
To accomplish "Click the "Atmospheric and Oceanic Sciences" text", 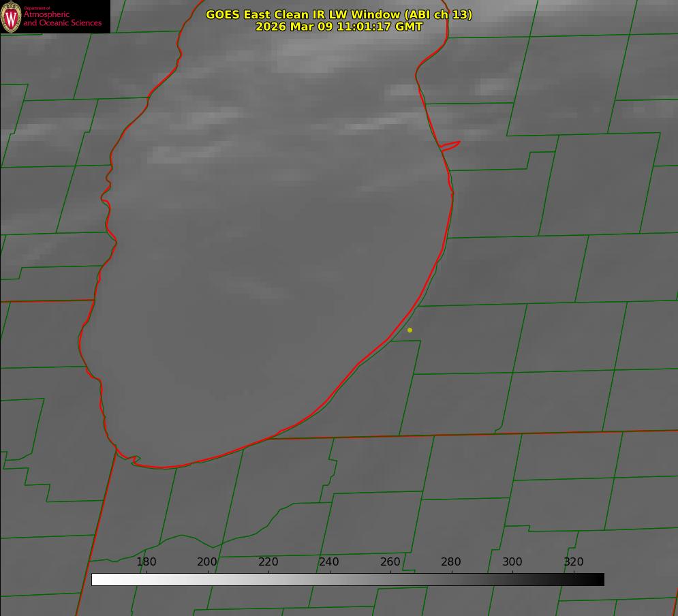I will [x=62, y=19].
